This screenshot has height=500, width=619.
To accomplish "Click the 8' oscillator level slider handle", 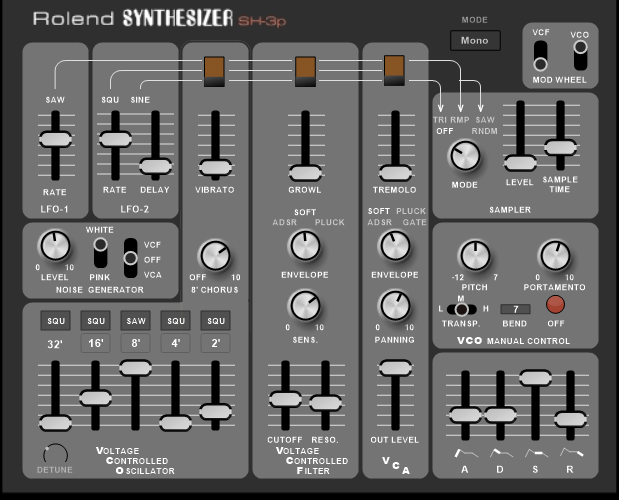I will [x=135, y=368].
